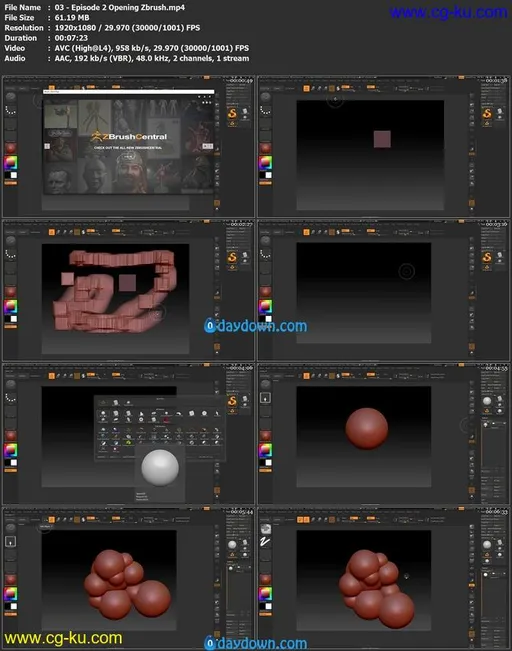
Task: Select SimpleBrush S tool in the single-square frame
Action: click(487, 113)
